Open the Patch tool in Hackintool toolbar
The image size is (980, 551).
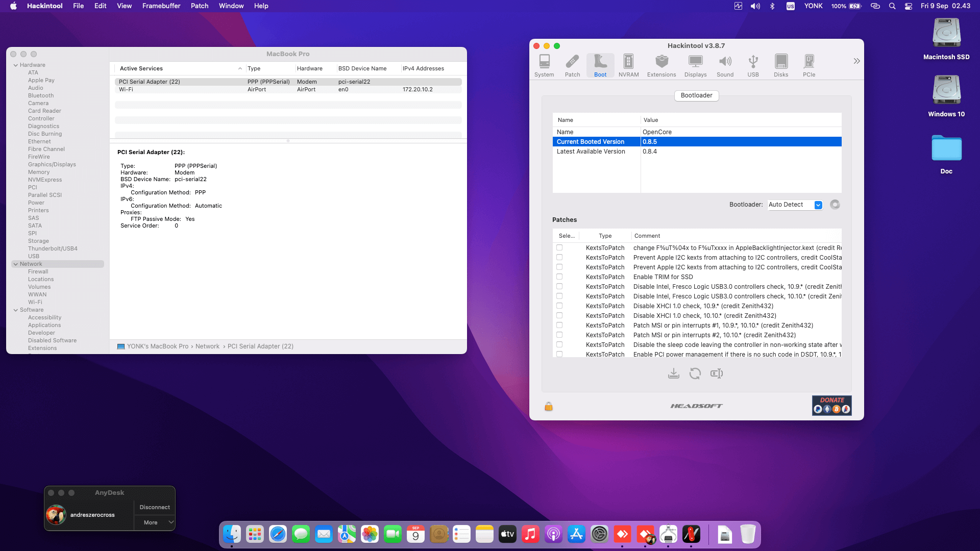[572, 66]
